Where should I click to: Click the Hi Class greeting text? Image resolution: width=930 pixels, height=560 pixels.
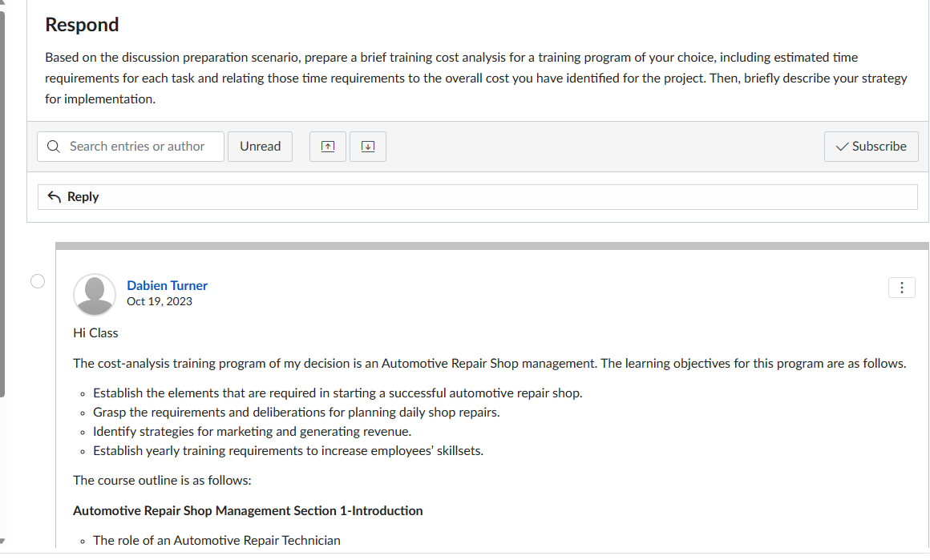95,333
